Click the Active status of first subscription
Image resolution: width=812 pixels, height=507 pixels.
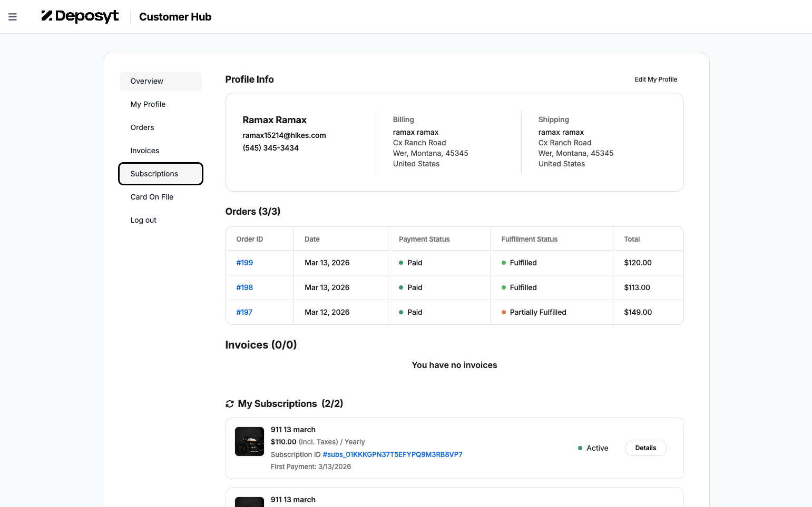(x=593, y=448)
